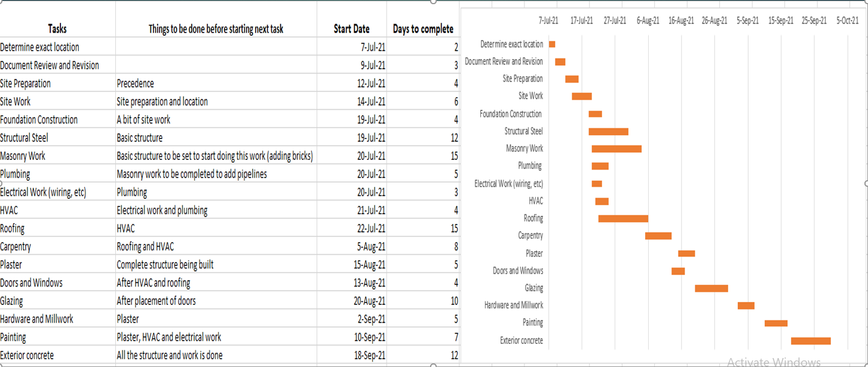Select the Tasks column header cell
This screenshot has height=367, width=868.
pyautogui.click(x=57, y=20)
